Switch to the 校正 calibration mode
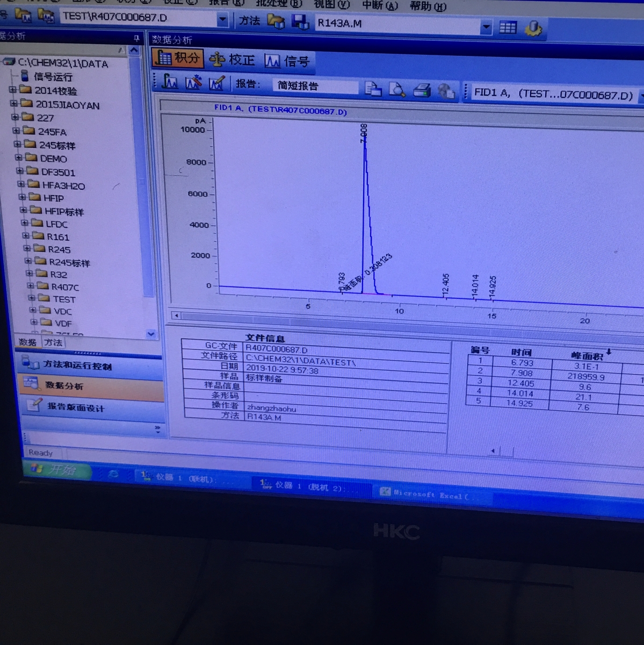 232,60
